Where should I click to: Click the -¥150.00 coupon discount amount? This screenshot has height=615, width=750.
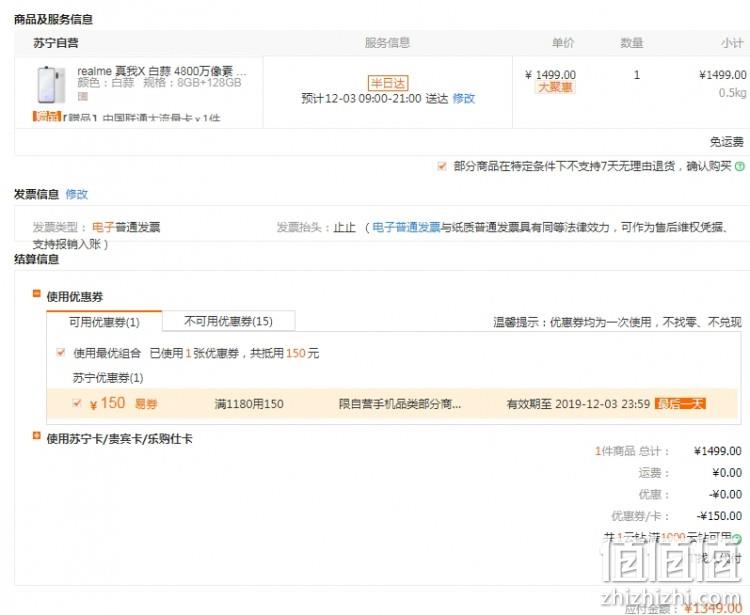[719, 516]
